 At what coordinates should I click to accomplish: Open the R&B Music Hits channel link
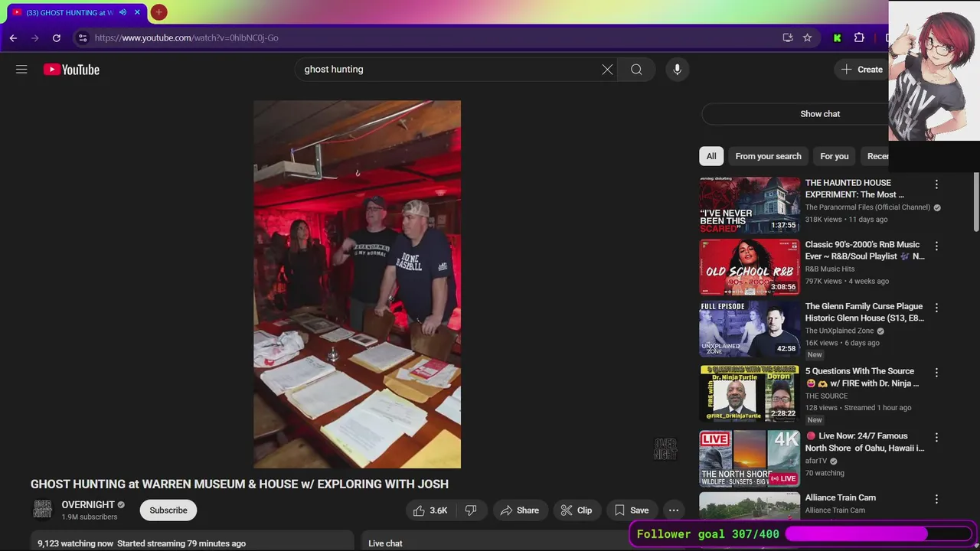coord(830,269)
